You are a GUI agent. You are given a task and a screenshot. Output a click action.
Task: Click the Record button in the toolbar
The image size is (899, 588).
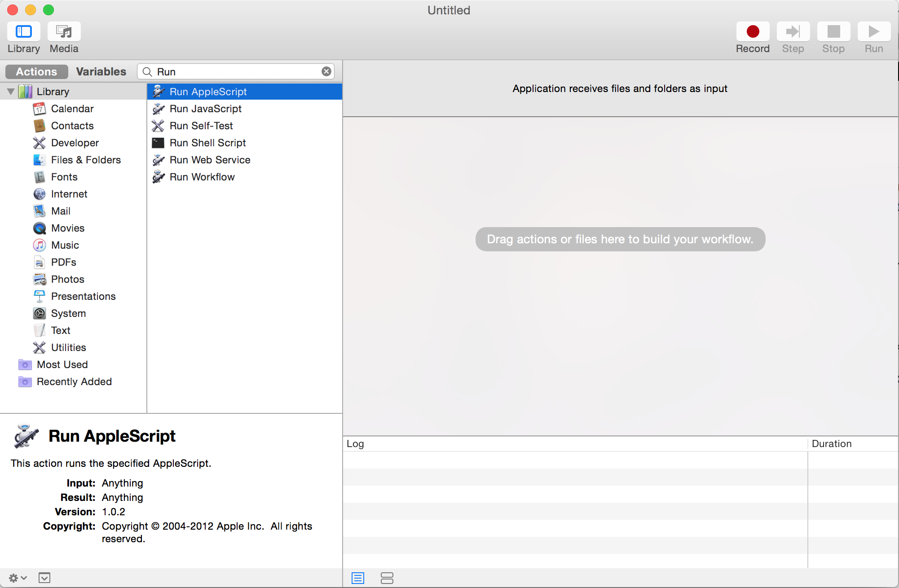[x=753, y=32]
